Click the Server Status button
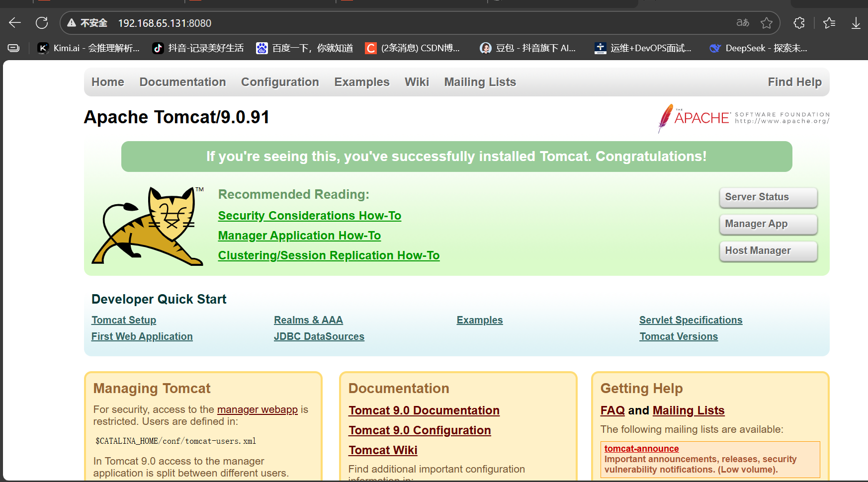This screenshot has width=868, height=482. point(768,197)
